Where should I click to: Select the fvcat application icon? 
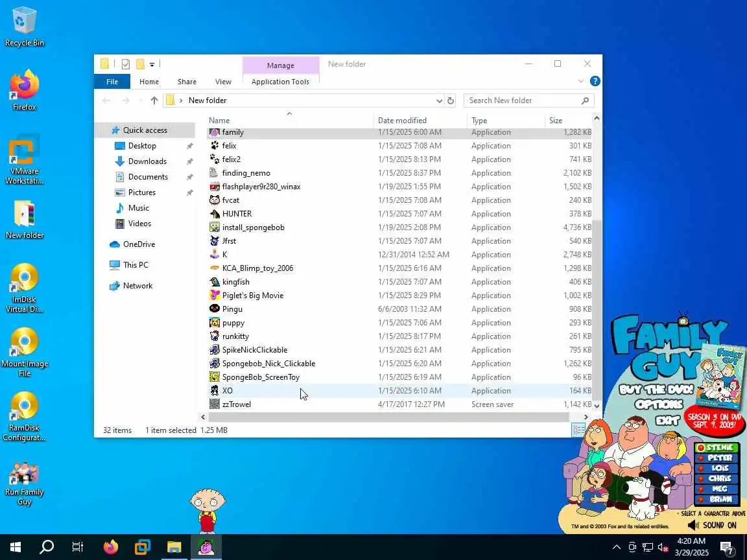coord(215,200)
